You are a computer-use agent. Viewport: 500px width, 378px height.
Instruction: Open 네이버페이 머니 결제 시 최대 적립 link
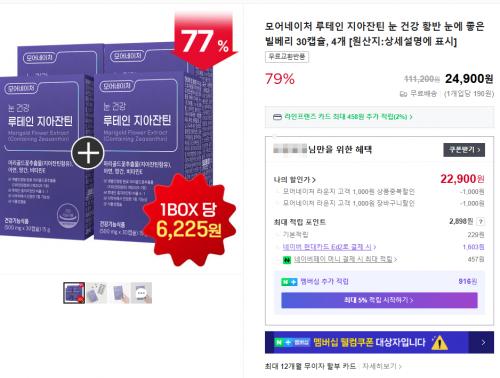pyautogui.click(x=345, y=259)
